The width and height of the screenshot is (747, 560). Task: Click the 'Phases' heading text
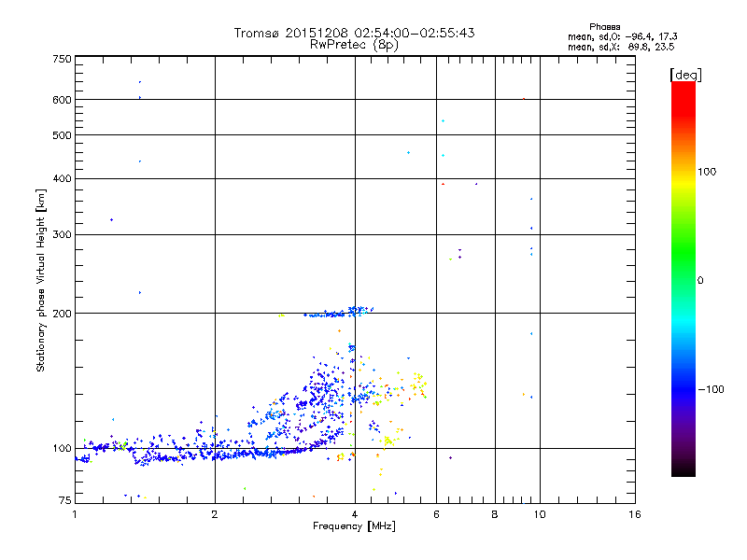coord(604,27)
